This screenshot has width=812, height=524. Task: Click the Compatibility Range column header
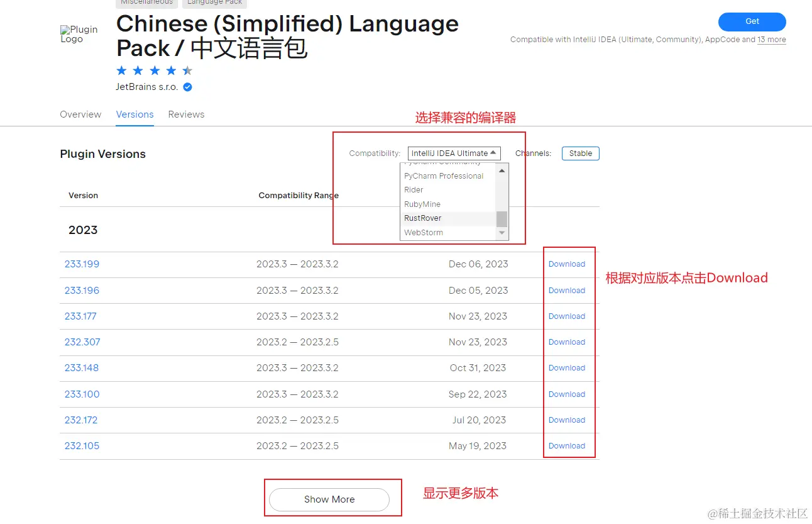299,196
